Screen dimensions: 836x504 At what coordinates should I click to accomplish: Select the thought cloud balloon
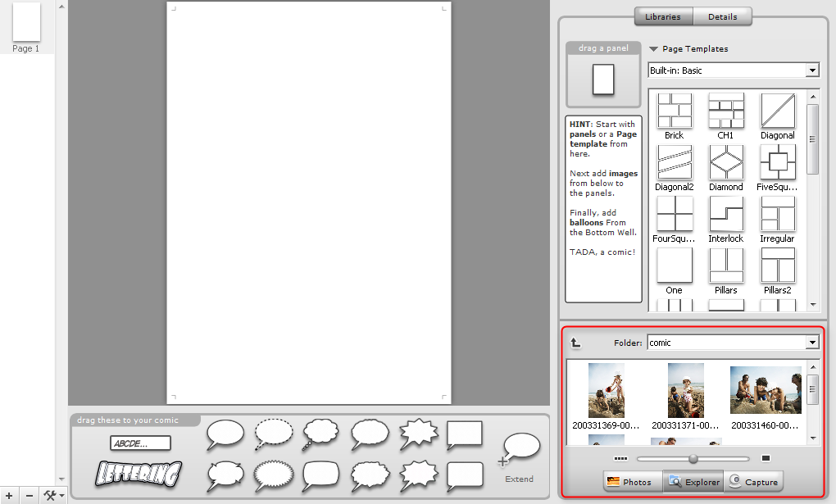[x=320, y=434]
